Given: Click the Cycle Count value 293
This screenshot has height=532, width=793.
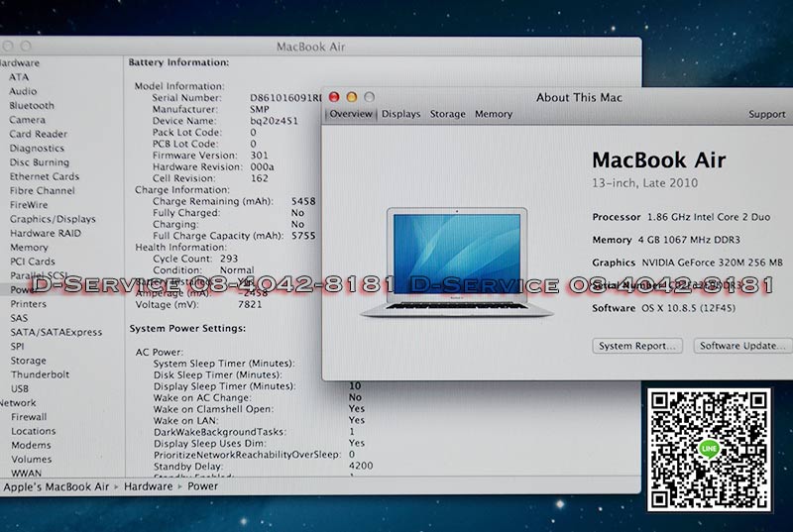Looking at the screenshot, I should [x=229, y=259].
